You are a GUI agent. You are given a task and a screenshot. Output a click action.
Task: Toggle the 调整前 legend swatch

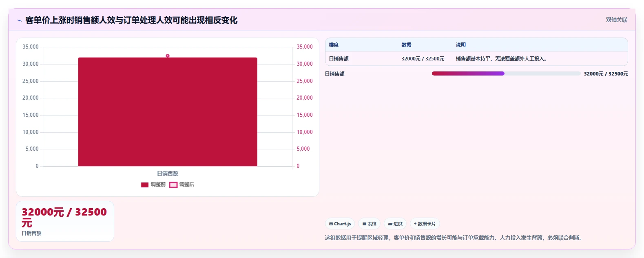coord(145,185)
